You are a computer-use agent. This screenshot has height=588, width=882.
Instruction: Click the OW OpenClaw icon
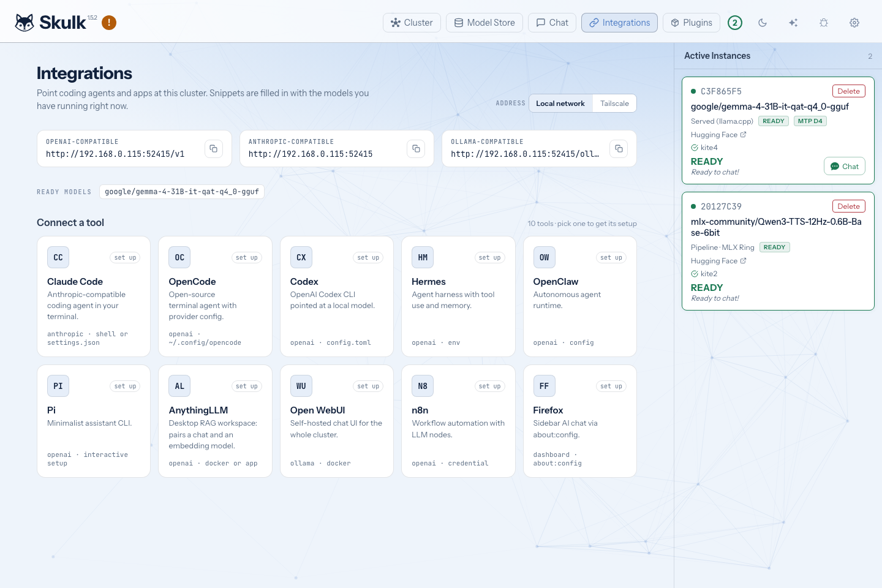[x=545, y=257]
